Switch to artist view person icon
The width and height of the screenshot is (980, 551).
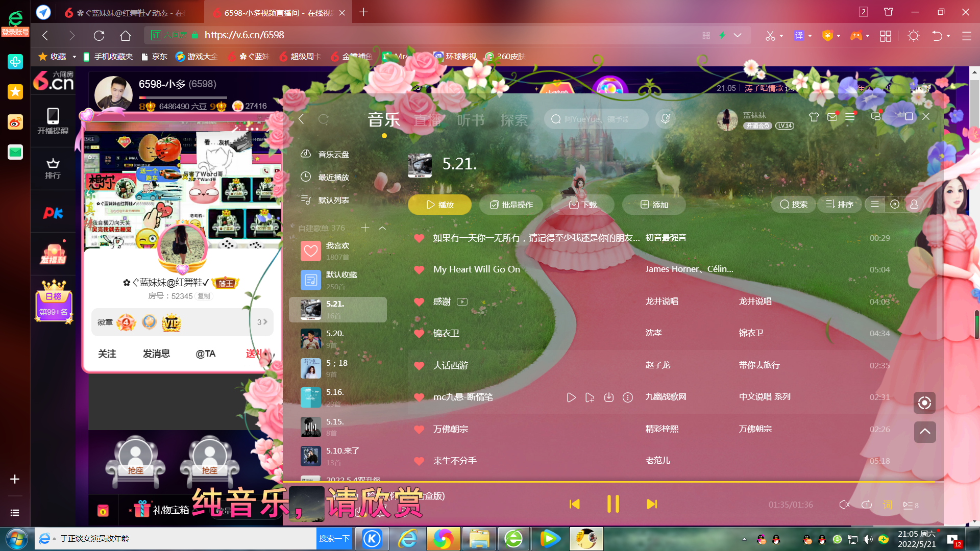(914, 204)
